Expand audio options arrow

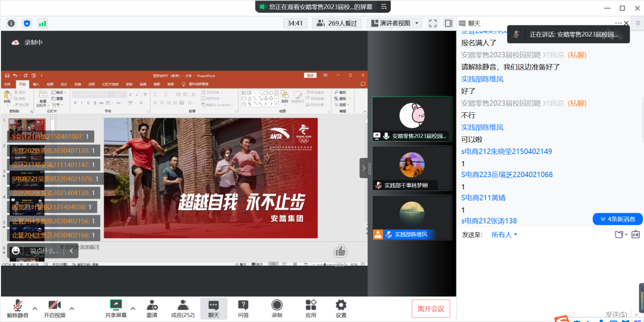pyautogui.click(x=35, y=308)
